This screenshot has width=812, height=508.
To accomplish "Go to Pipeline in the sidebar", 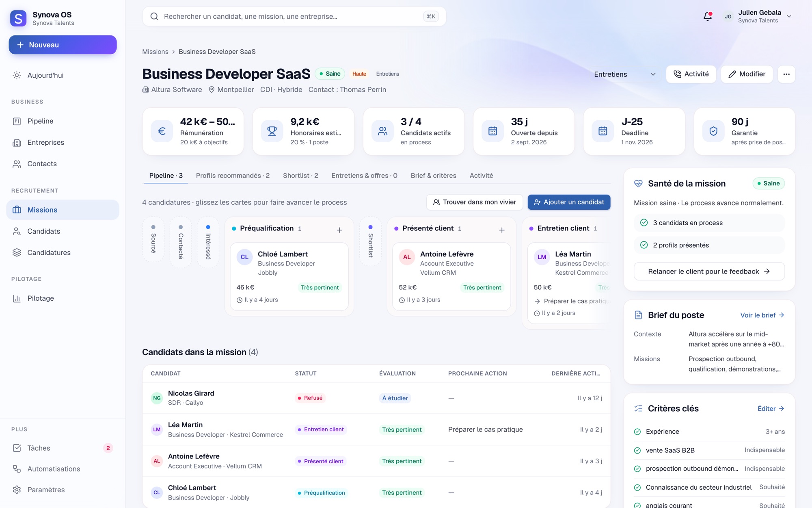I will (x=63, y=121).
